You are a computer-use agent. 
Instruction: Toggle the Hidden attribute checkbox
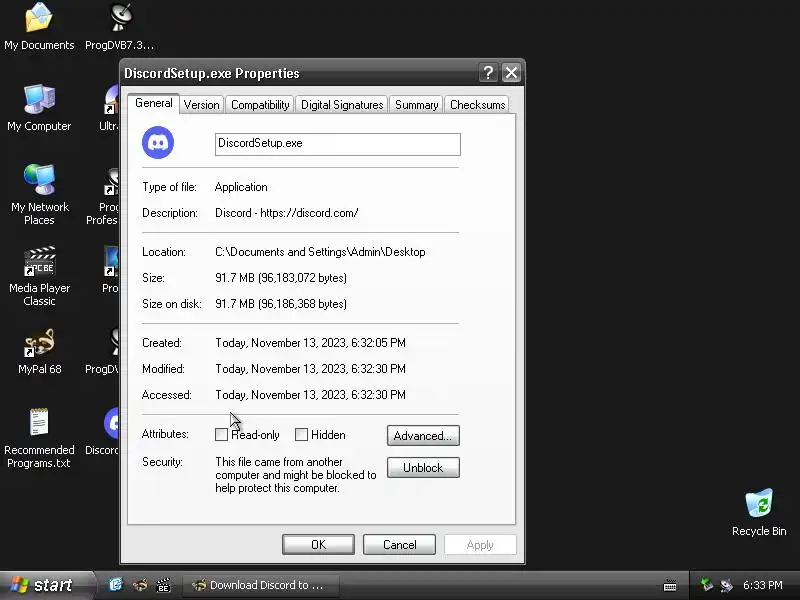coord(302,435)
